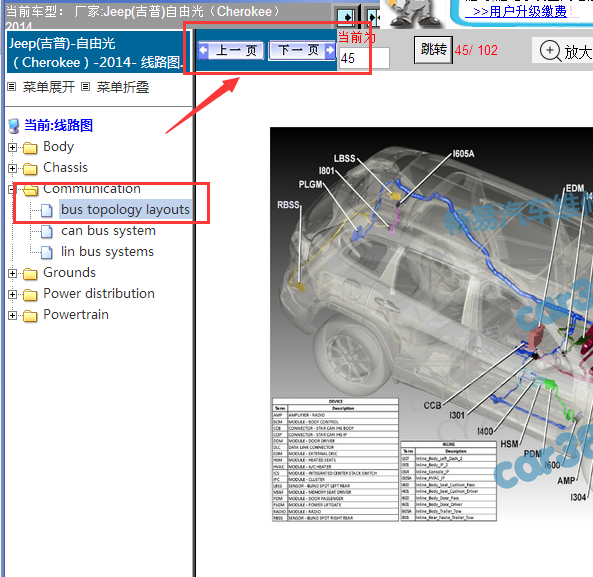Collapse the Communication folder node
Viewport: 593px width, 577px height.
[12, 189]
